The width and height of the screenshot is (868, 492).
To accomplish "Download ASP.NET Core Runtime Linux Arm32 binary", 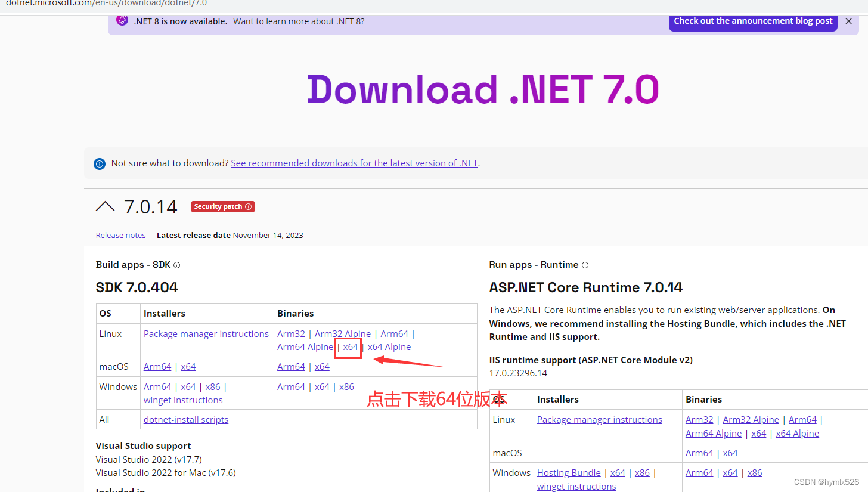I will pos(699,419).
